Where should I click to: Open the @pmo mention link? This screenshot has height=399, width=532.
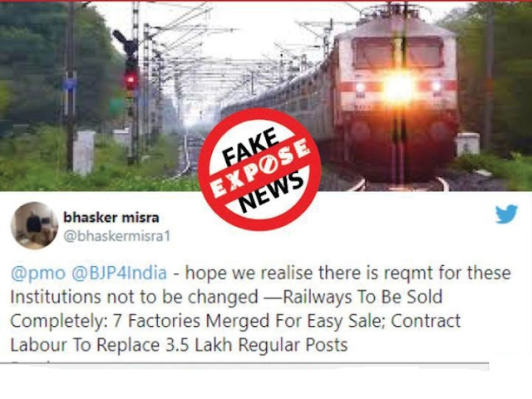pyautogui.click(x=38, y=273)
